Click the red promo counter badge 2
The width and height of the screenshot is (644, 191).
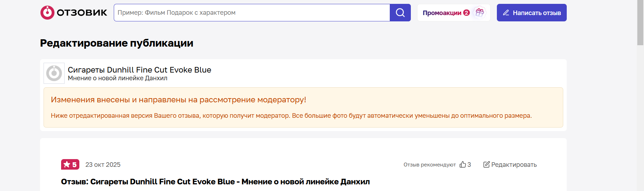(466, 13)
